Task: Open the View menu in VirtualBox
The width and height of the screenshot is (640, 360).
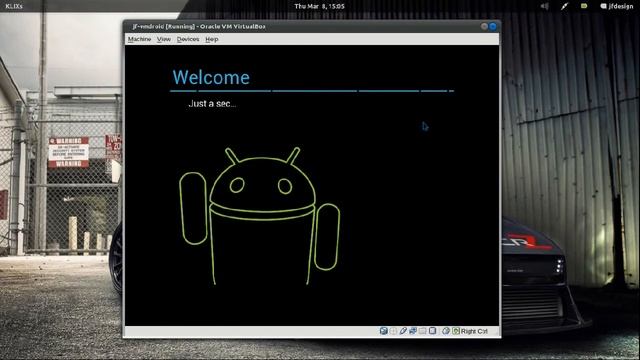Action: [164, 39]
